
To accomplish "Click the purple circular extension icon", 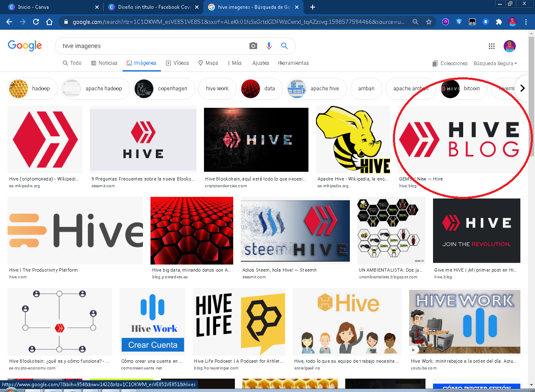I will pos(446,22).
